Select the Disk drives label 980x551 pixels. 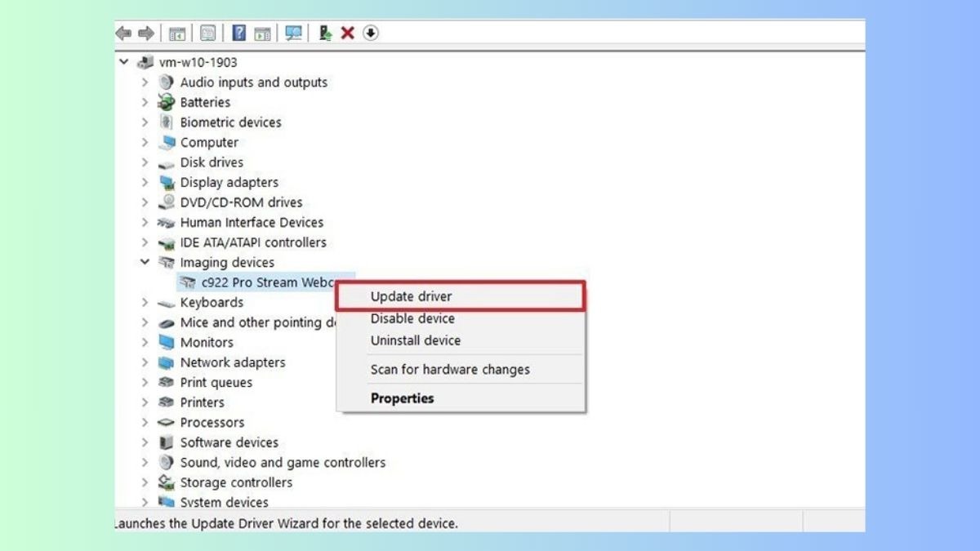212,162
